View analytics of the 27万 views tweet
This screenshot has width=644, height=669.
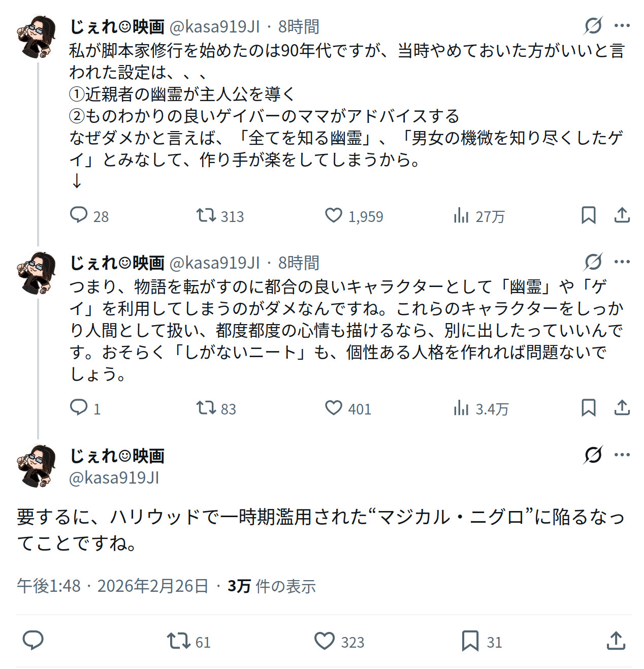pyautogui.click(x=461, y=216)
